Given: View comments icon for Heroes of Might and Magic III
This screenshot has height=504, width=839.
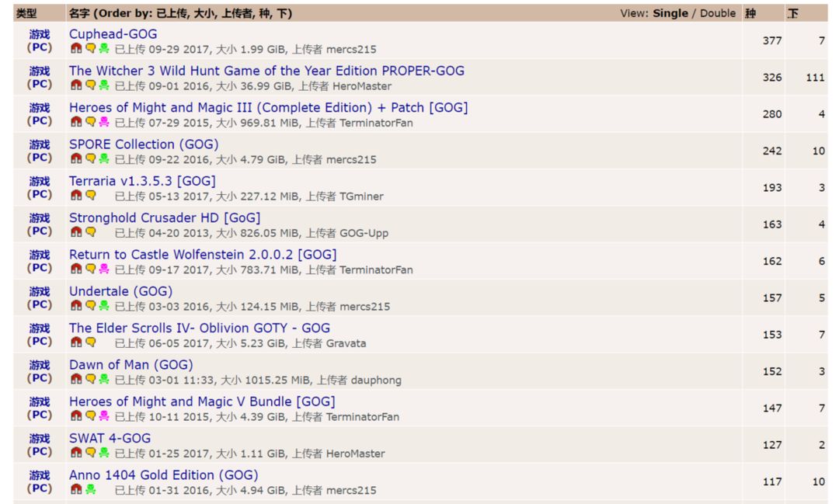Looking at the screenshot, I should 90,122.
